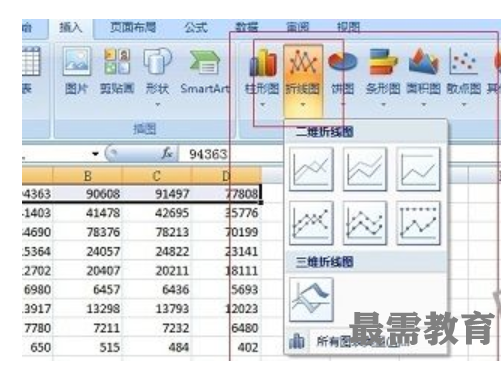Open the 饼图 pie chart menu
The height and width of the screenshot is (368, 501).
point(343,77)
